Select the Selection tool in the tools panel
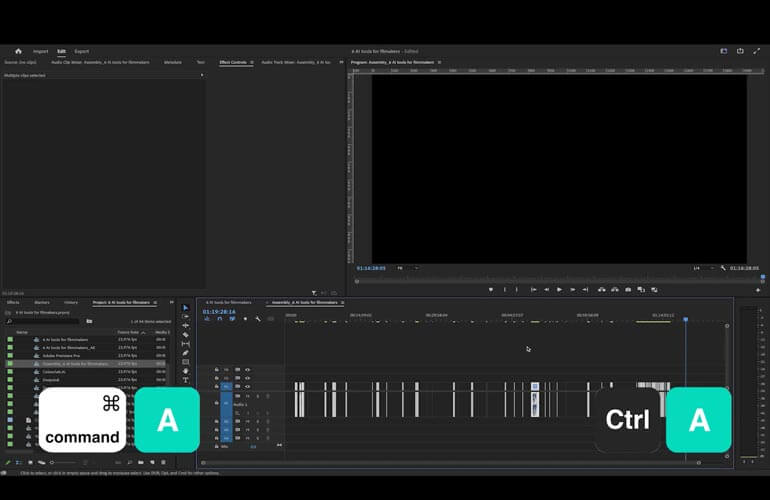770x500 pixels. [186, 307]
